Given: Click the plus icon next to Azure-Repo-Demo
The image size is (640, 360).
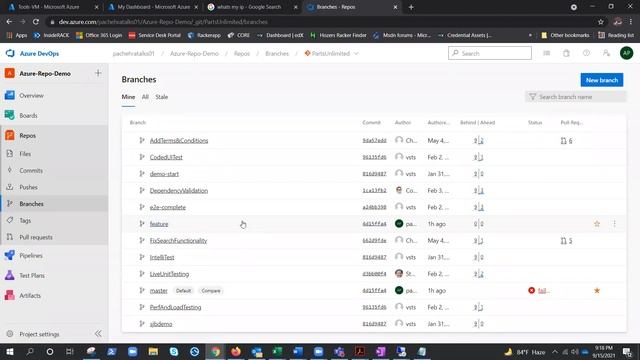Looking at the screenshot, I should (x=98, y=73).
